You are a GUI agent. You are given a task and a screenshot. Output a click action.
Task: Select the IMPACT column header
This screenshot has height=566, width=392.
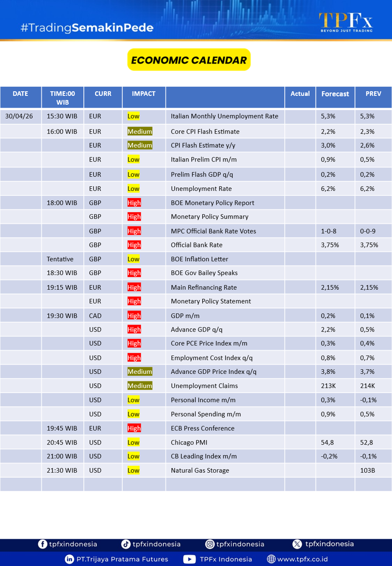pos(144,94)
